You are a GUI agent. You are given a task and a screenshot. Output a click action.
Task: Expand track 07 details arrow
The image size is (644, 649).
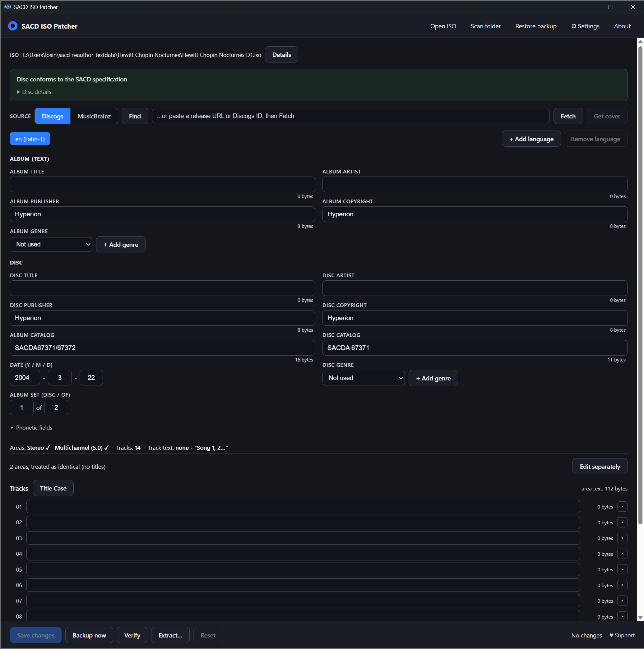[622, 601]
